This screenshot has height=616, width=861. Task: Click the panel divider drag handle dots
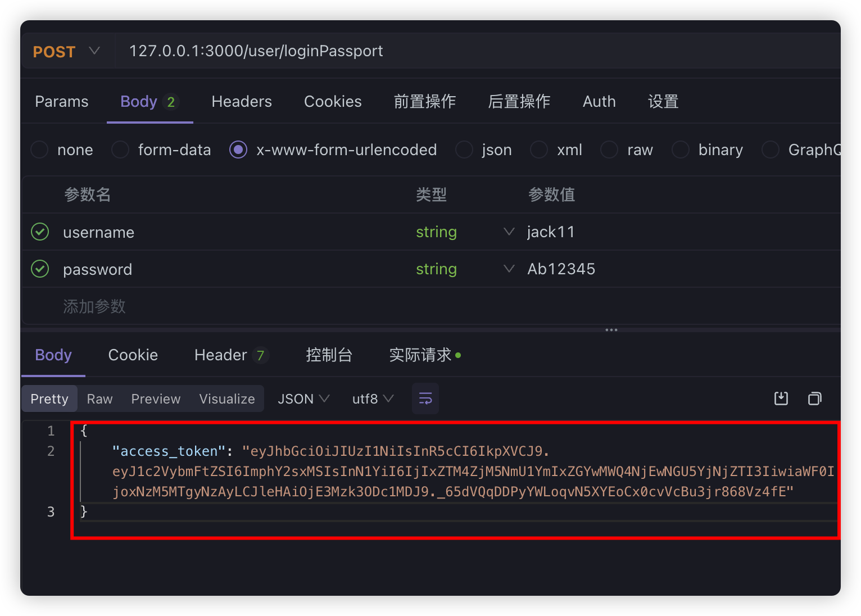click(611, 330)
